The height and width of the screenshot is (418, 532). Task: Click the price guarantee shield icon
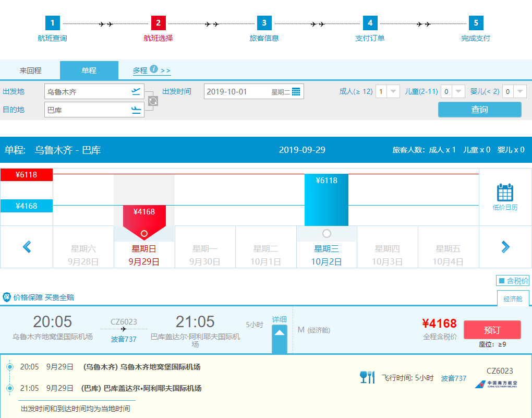coord(7,297)
